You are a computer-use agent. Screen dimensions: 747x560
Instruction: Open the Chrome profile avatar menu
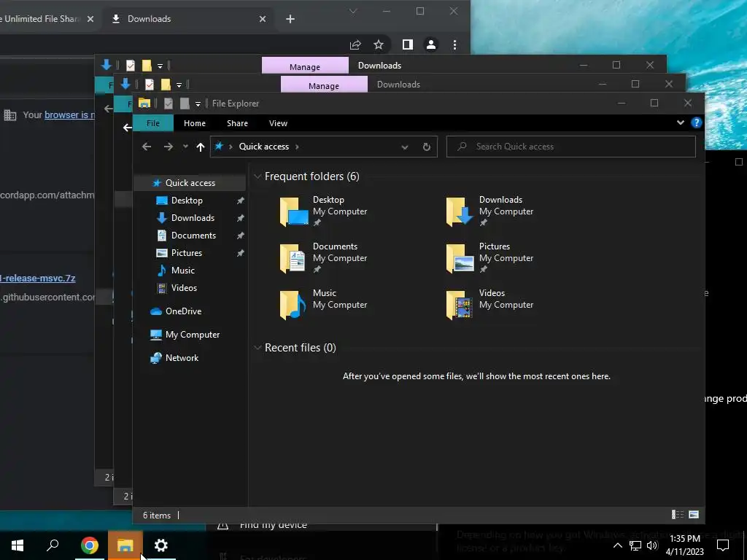(x=431, y=44)
